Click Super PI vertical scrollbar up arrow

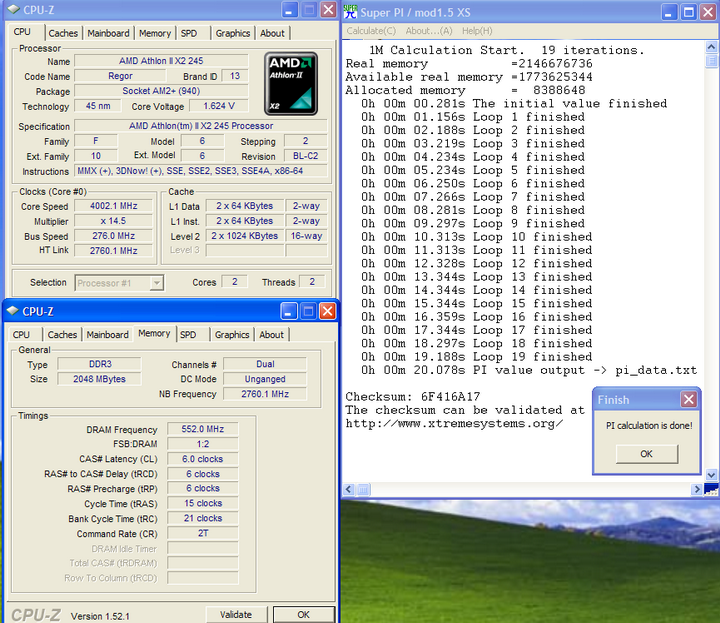pyautogui.click(x=711, y=47)
